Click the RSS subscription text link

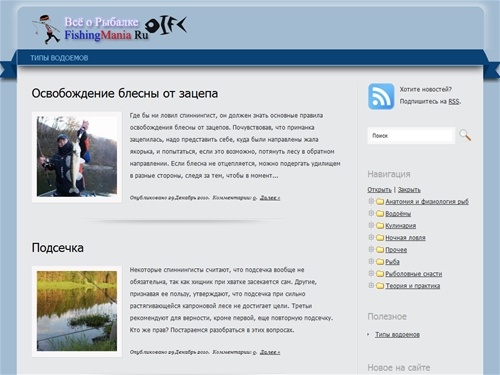click(x=454, y=101)
